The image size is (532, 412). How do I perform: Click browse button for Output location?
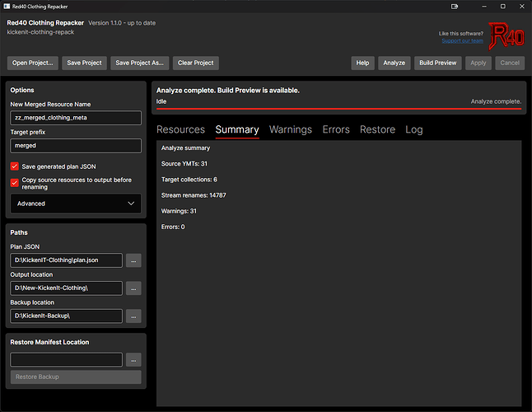coord(133,288)
